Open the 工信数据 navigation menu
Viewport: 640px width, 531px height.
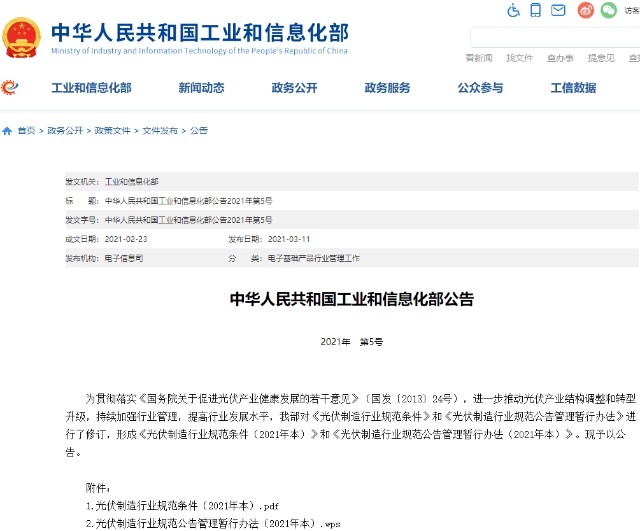573,88
